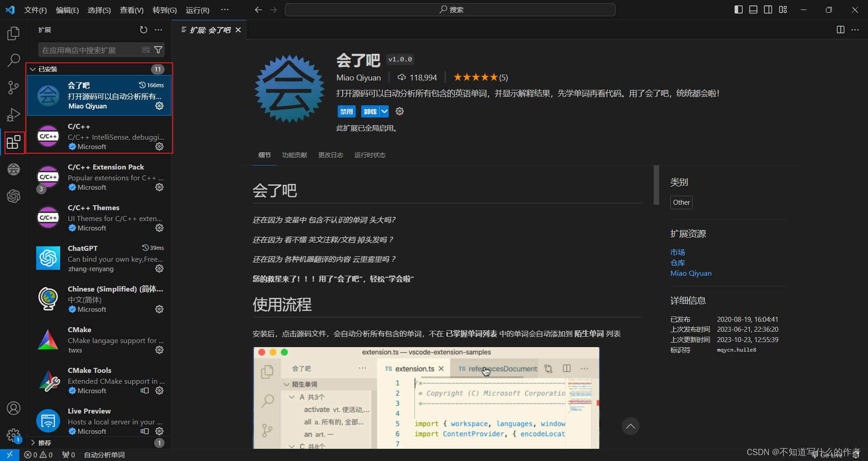Click the title bar command search box
The height and width of the screenshot is (461, 868).
[x=450, y=9]
